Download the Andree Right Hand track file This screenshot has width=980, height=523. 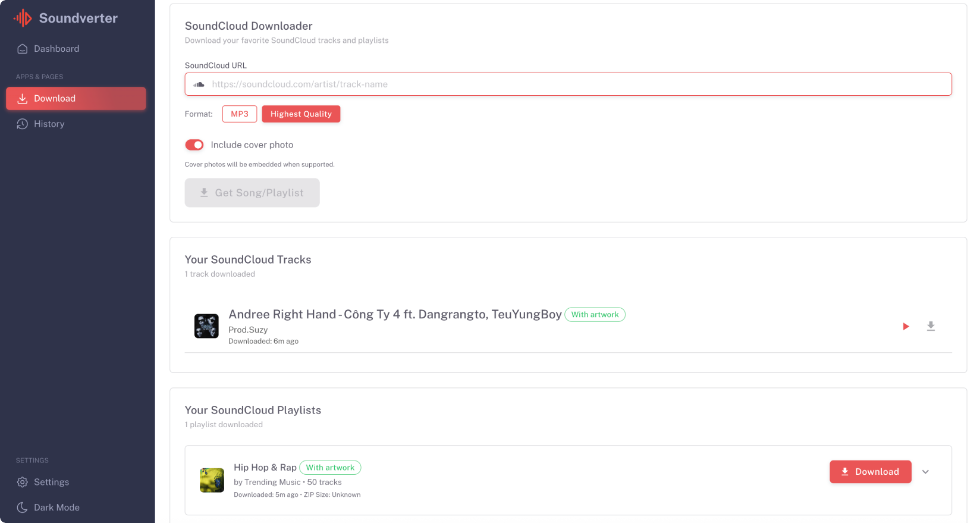(931, 326)
